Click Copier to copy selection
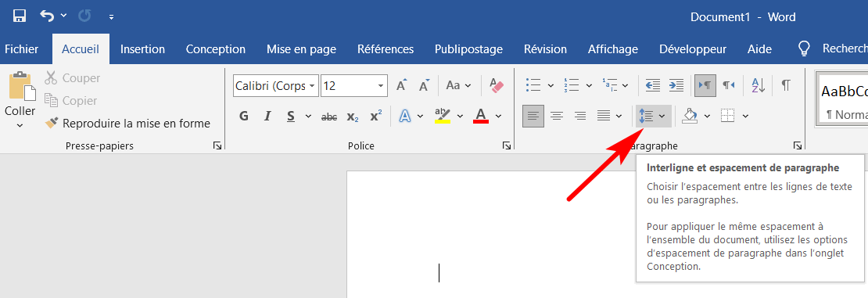Viewport: 868px width, 298px height. tap(71, 101)
